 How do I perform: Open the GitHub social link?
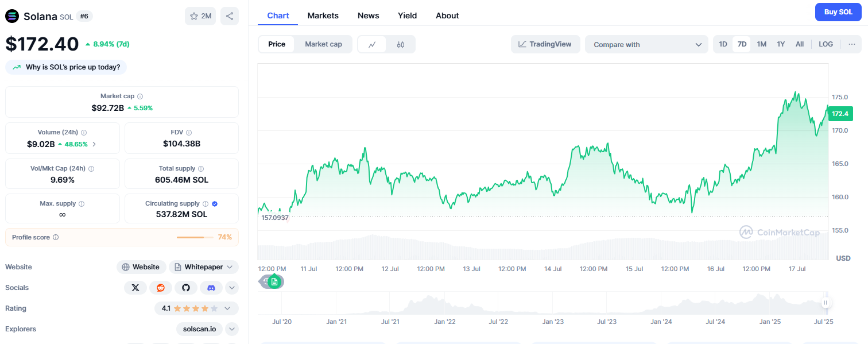(186, 288)
